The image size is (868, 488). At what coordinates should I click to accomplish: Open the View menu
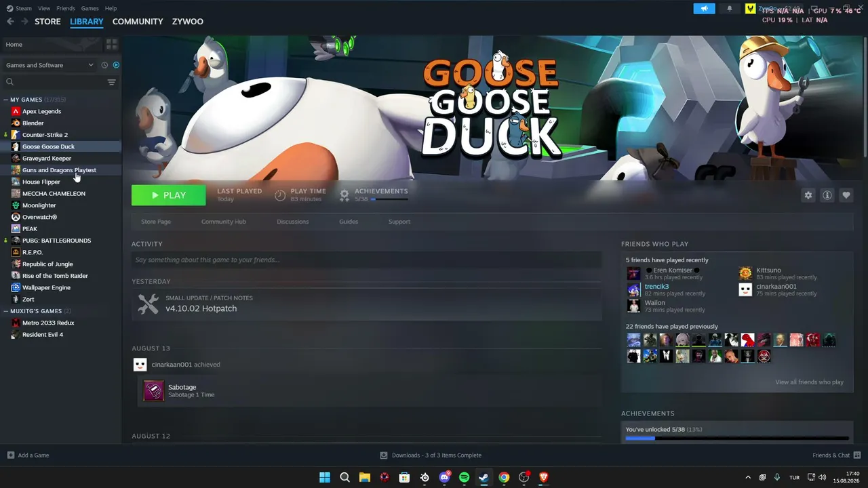tap(44, 8)
